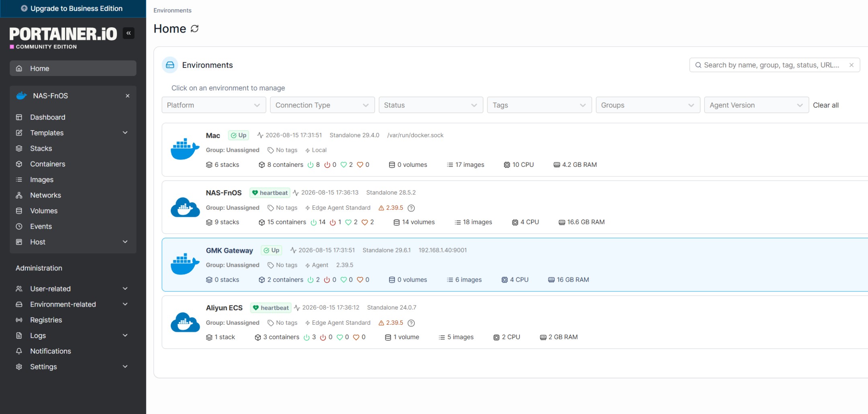
Task: Click the Aliyun ECS Docker cloud icon
Action: (185, 322)
